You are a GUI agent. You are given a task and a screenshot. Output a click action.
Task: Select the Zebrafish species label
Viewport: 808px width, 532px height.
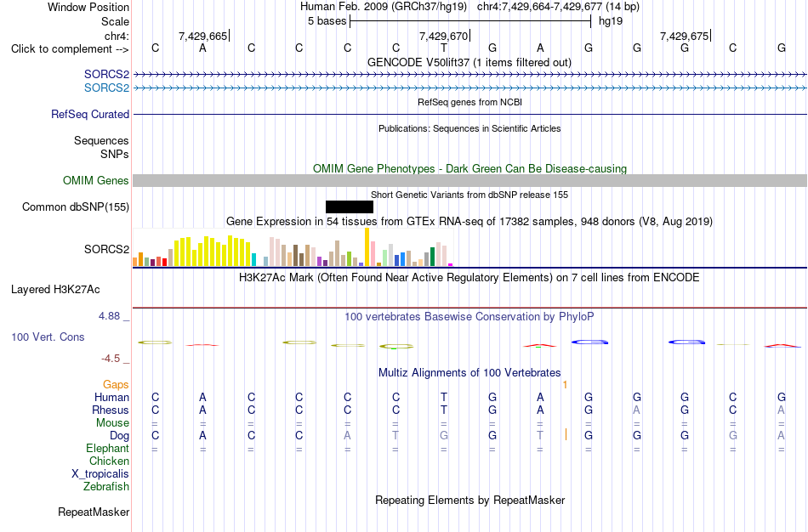point(106,486)
